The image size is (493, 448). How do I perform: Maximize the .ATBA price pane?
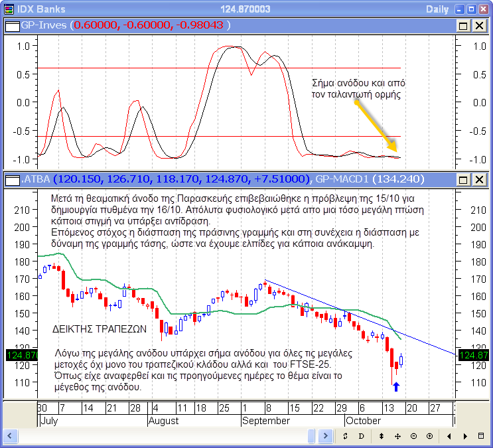coord(464,179)
